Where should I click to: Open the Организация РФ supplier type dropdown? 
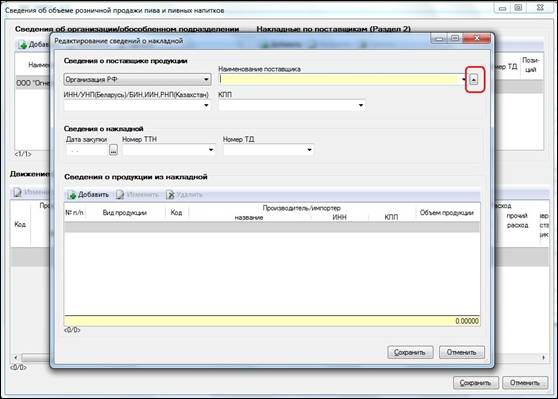(137, 79)
